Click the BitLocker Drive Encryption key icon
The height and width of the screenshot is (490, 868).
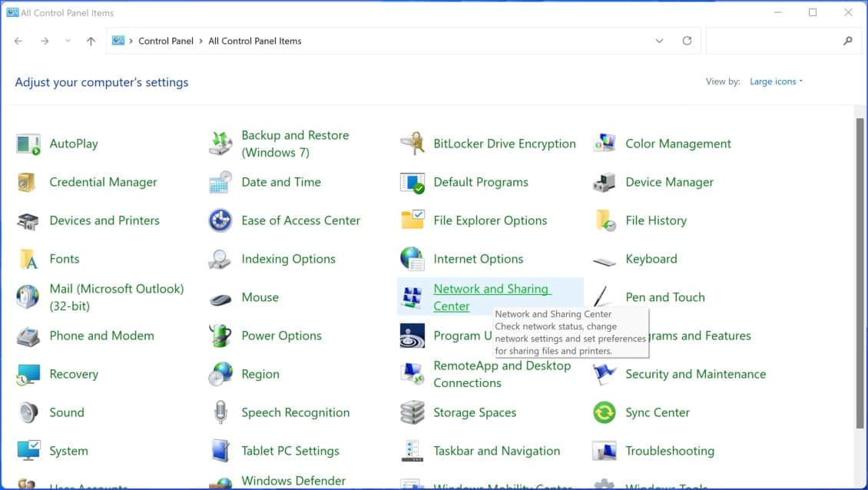[412, 144]
